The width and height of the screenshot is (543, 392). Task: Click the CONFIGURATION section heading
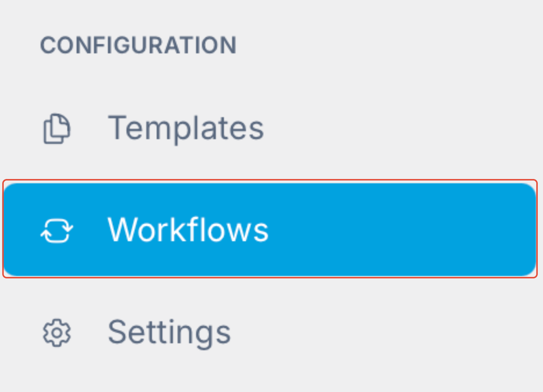138,45
